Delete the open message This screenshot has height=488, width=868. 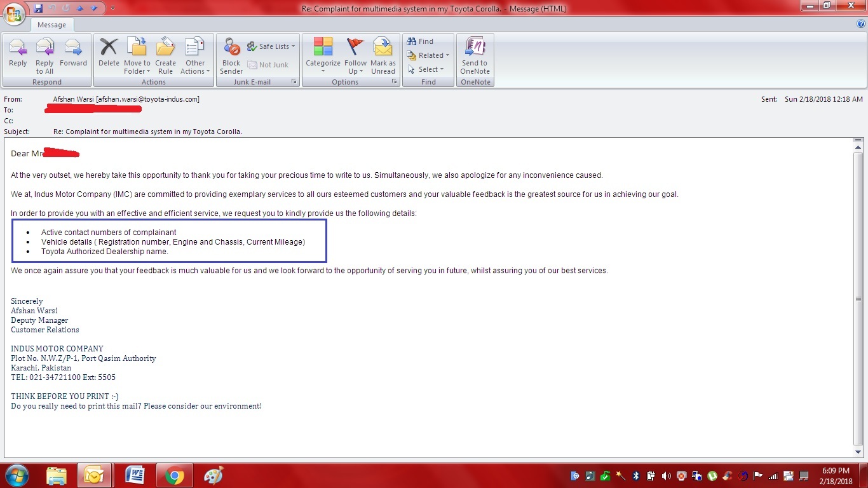(109, 53)
